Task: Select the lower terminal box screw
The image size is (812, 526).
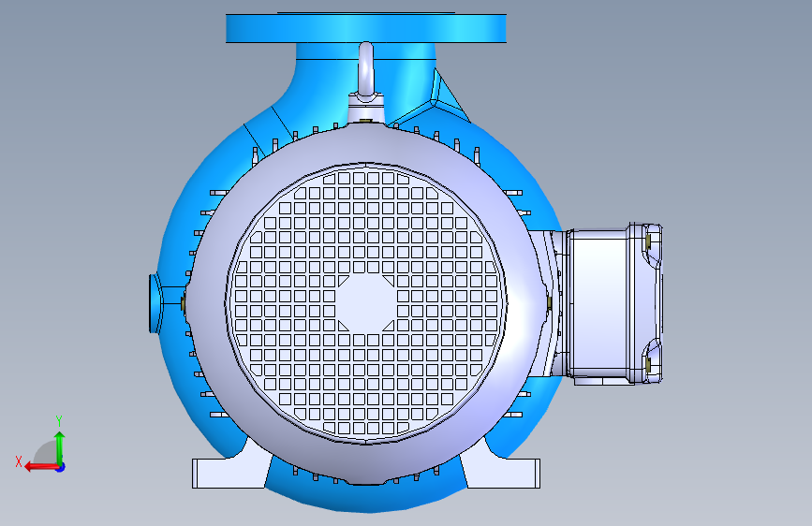Action: tap(648, 366)
